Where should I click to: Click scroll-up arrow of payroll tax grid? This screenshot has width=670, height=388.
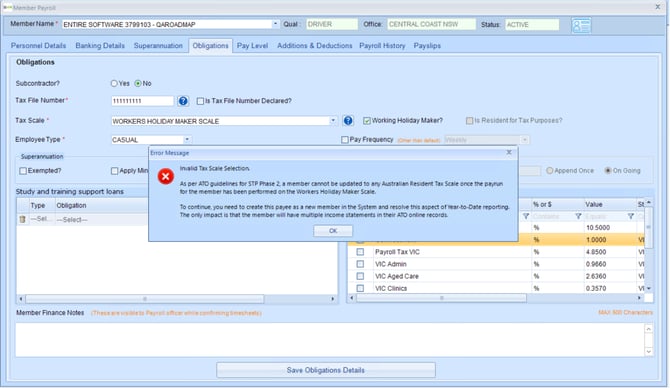coord(649,203)
